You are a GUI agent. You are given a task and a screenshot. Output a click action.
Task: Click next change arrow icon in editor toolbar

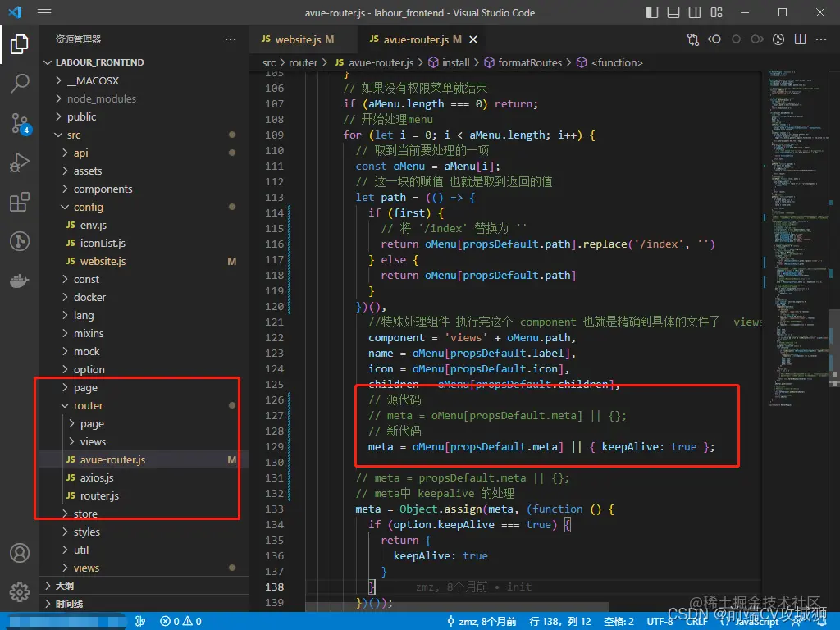(x=757, y=39)
